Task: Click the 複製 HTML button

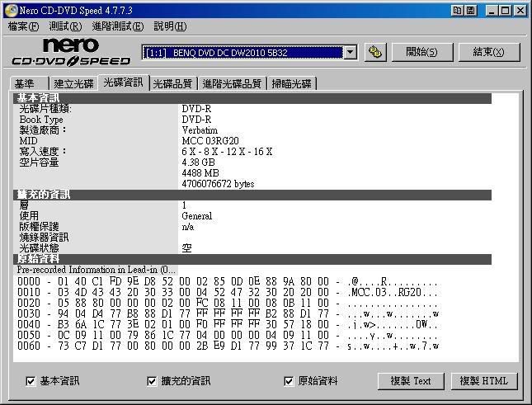Action: pyautogui.click(x=484, y=381)
